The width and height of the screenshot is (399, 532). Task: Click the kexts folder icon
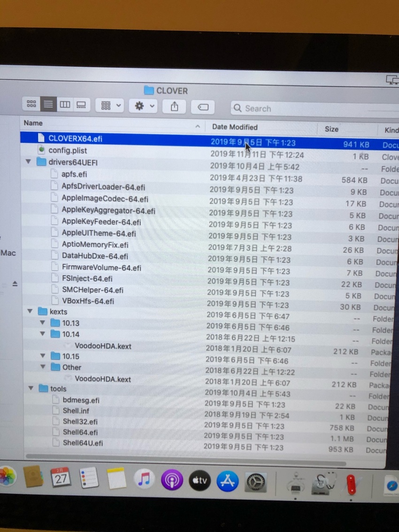pos(42,311)
